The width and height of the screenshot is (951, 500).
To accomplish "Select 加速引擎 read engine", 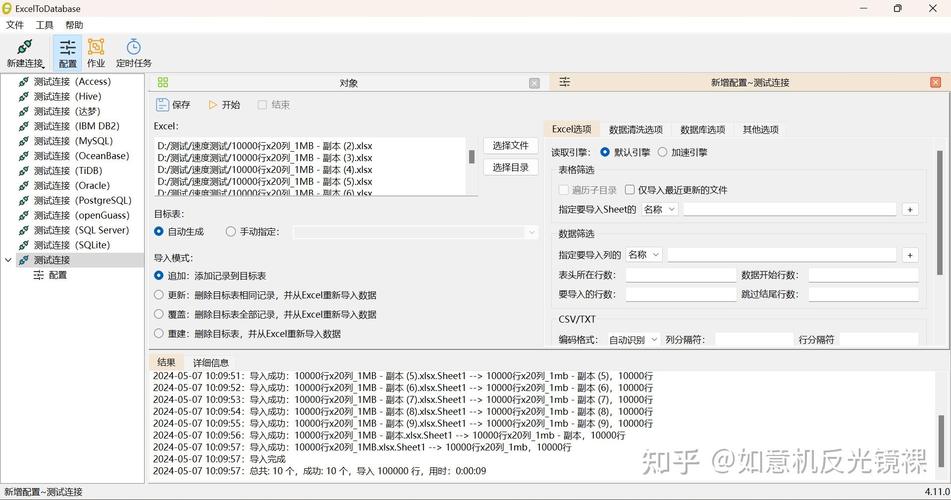I will click(x=662, y=152).
